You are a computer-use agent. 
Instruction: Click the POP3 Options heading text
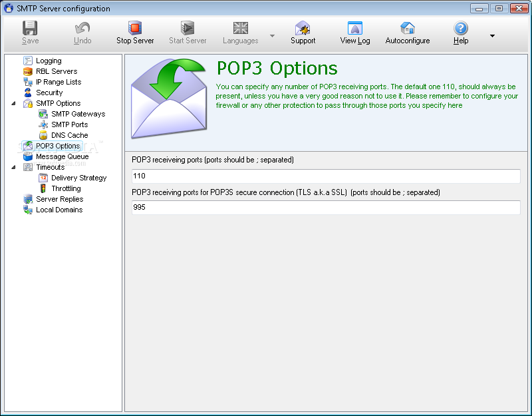(x=277, y=68)
